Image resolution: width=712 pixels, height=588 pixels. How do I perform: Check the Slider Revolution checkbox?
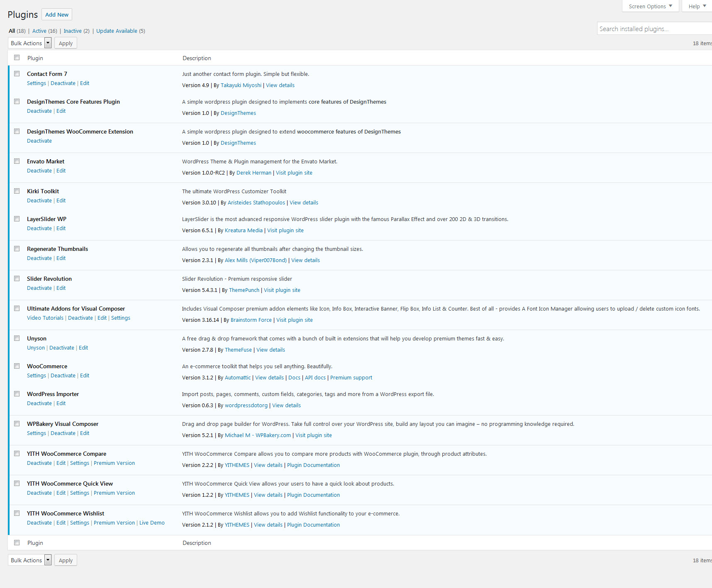click(x=17, y=279)
